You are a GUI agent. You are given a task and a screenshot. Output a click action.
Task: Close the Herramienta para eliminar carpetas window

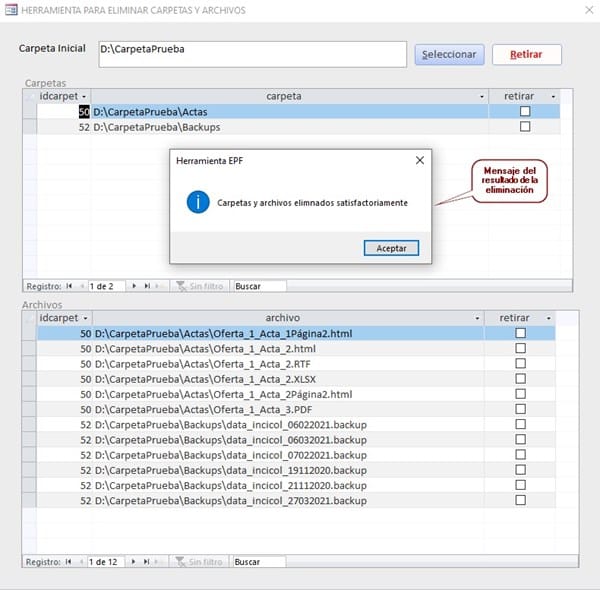pos(589,10)
